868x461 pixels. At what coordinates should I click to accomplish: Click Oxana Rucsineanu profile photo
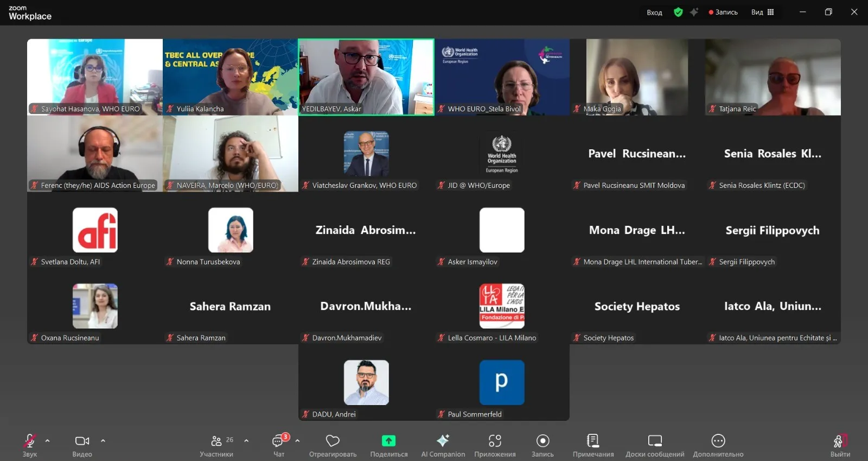[95, 306]
